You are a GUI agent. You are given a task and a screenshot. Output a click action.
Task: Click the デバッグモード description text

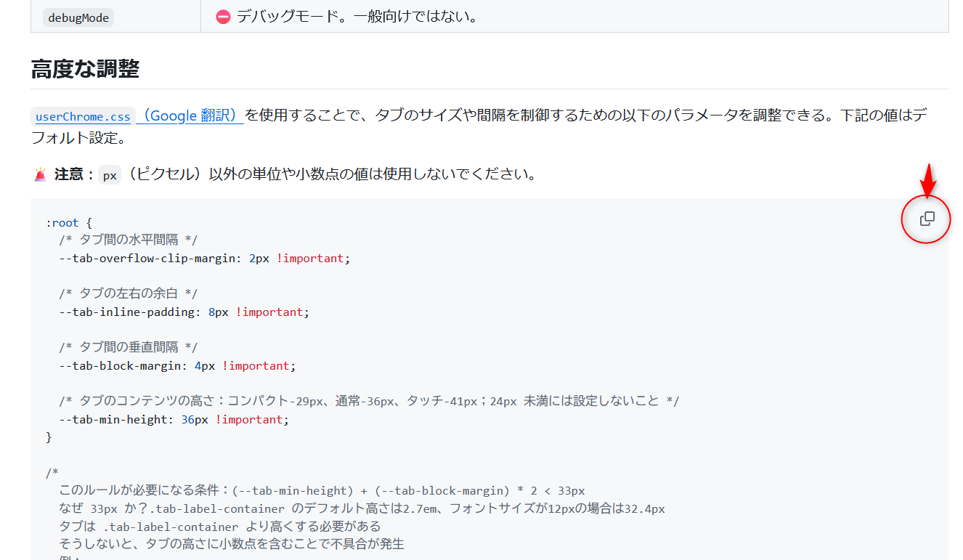357,17
